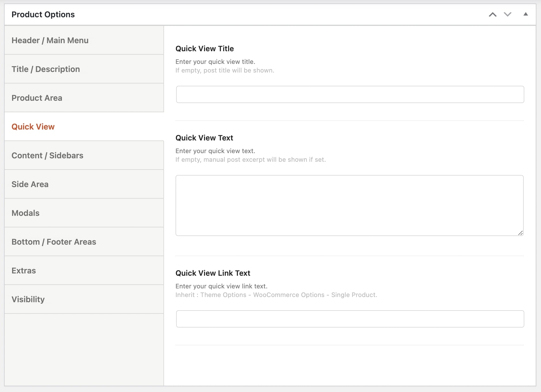Viewport: 541px width, 392px height.
Task: Move Product Options panel down
Action: [508, 14]
